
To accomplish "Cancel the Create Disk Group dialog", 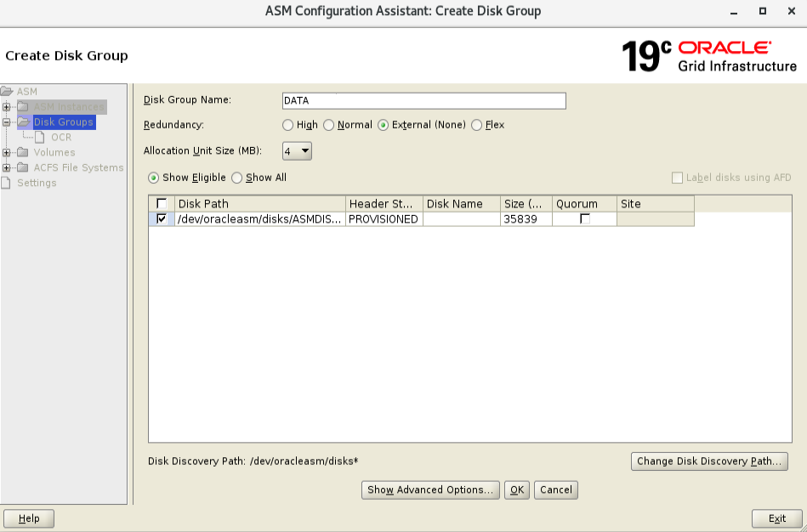I will 556,490.
